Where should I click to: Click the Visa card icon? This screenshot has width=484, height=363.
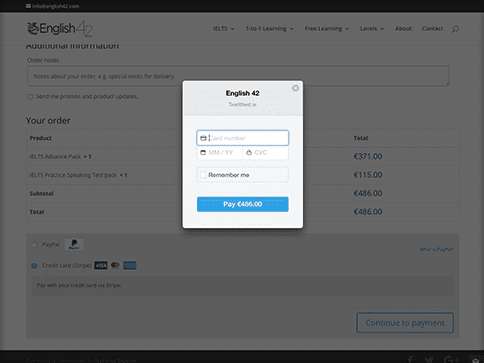pos(101,265)
